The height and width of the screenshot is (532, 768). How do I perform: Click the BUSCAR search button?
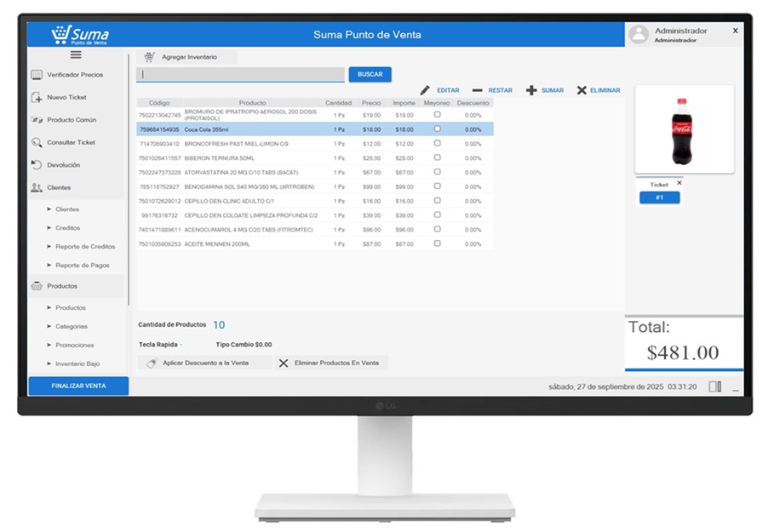click(370, 74)
